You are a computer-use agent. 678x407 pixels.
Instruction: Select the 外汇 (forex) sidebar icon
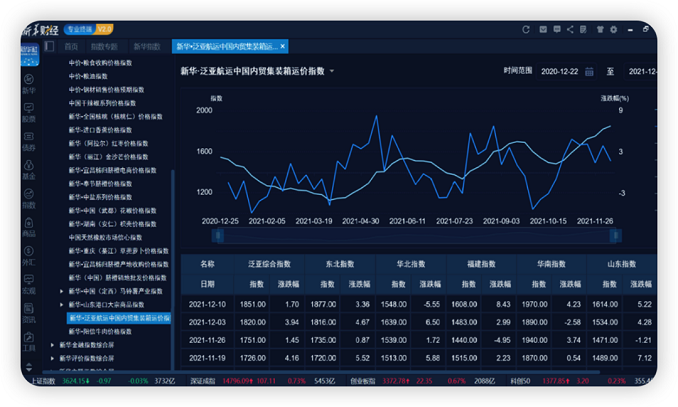(29, 257)
